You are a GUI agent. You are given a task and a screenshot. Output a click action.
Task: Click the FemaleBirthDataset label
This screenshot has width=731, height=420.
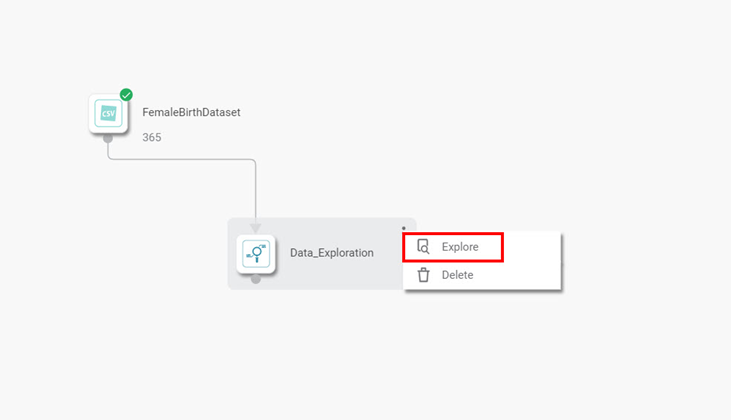click(x=191, y=112)
